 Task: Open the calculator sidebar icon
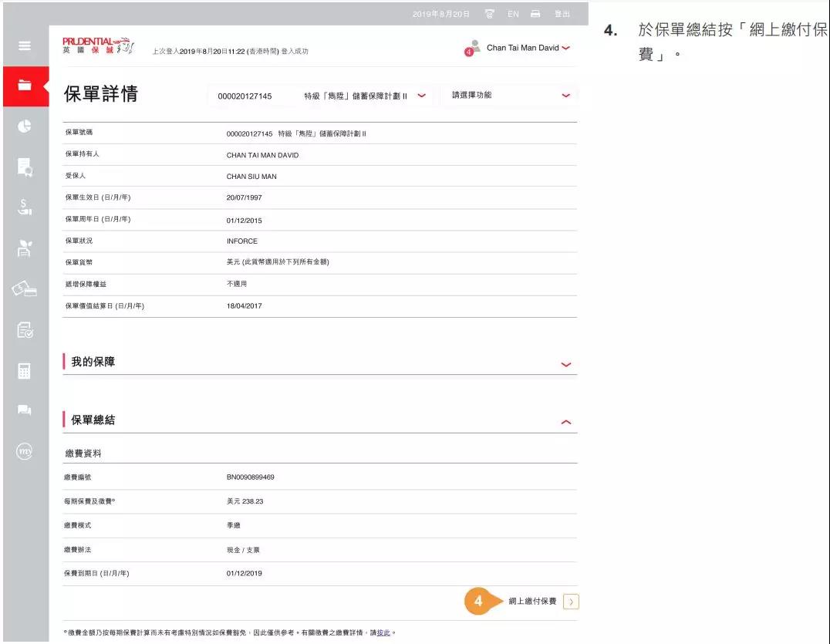25,370
